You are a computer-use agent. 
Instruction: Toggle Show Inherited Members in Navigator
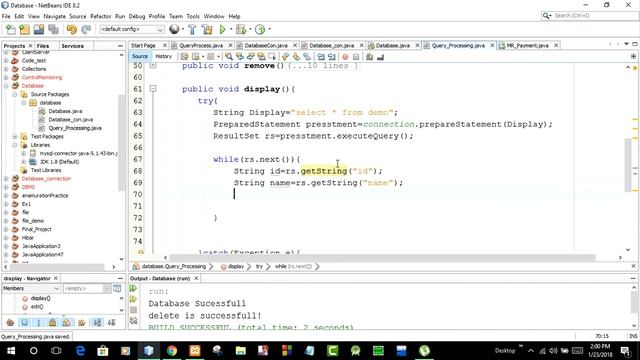click(10, 322)
